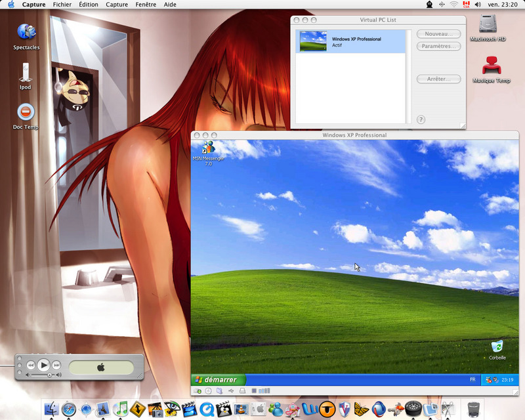
Task: Open the Mail stamp icon in Dock
Action: click(103, 409)
